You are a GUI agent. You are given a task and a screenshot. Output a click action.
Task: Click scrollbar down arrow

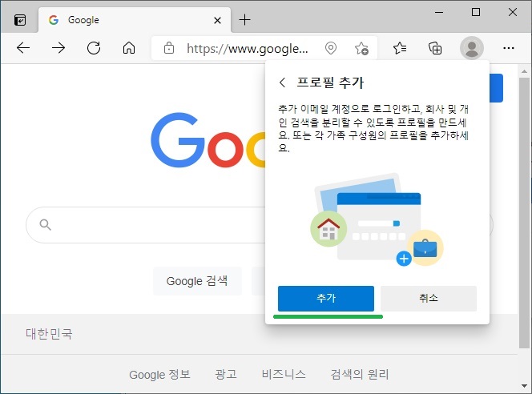tap(524, 386)
